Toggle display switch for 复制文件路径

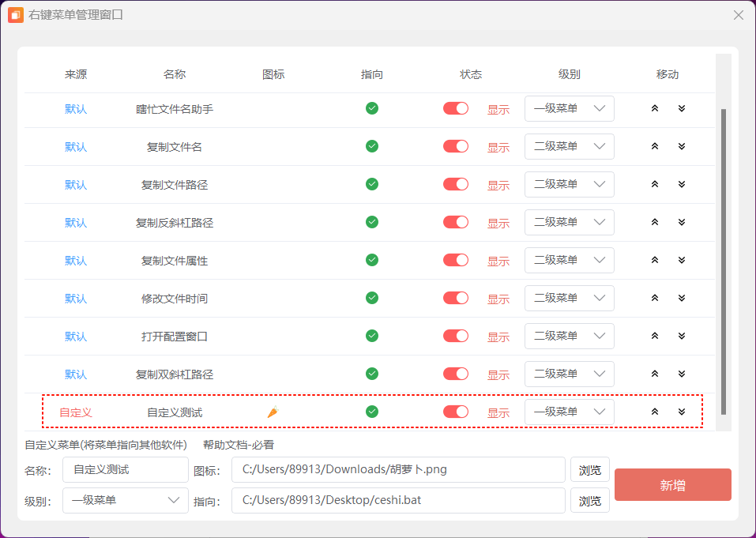point(456,184)
